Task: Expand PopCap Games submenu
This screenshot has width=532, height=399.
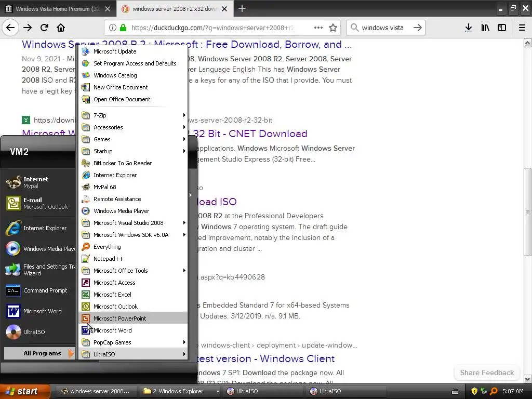Action: pyautogui.click(x=133, y=342)
